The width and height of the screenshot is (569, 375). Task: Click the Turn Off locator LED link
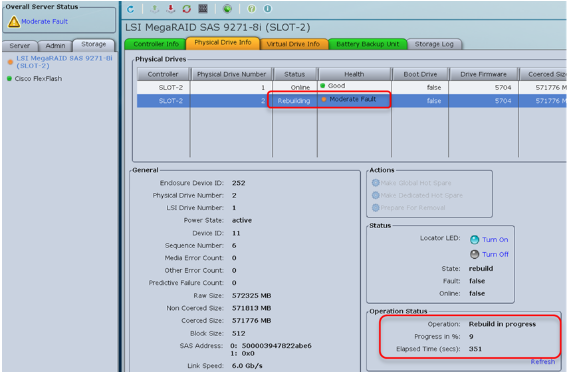pos(495,254)
